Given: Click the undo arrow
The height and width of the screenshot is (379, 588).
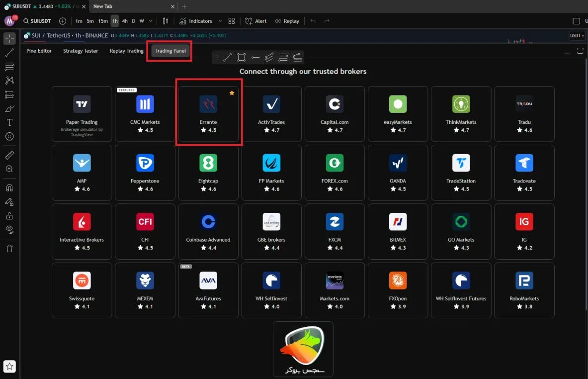Looking at the screenshot, I should (x=313, y=21).
